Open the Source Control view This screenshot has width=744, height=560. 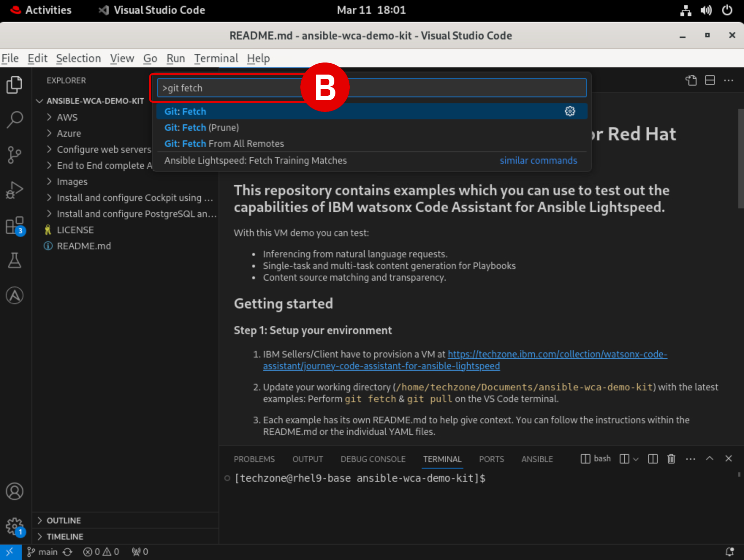coord(15,155)
